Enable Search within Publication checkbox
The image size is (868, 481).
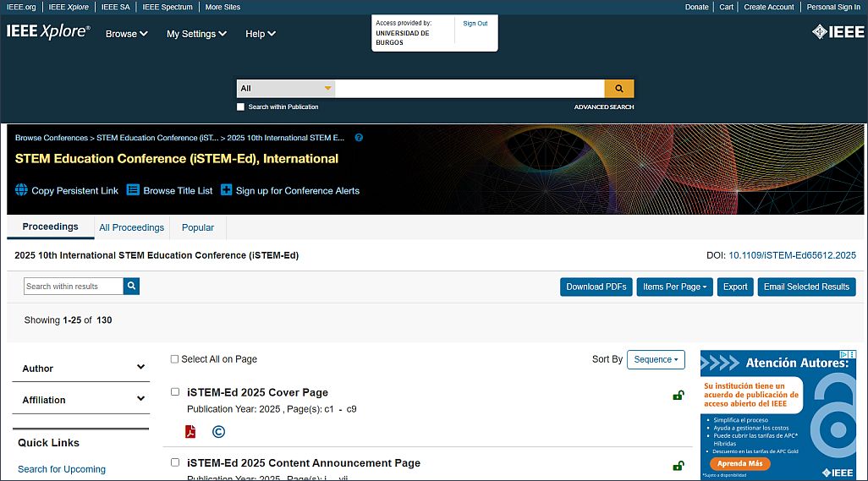240,107
